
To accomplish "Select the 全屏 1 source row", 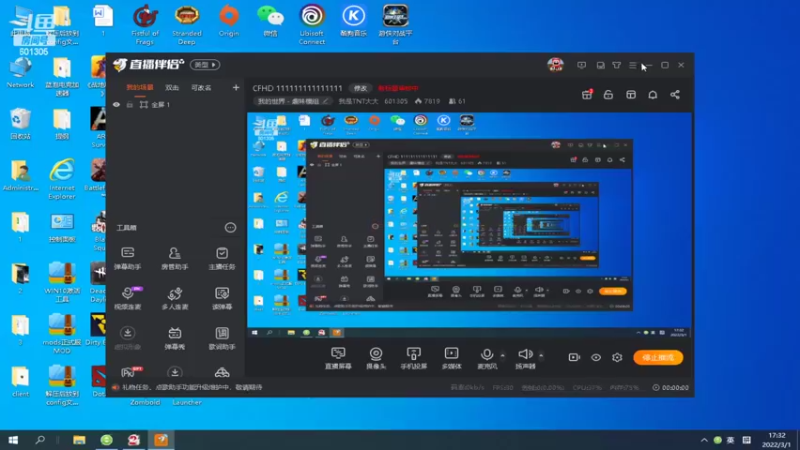I will (x=176, y=105).
